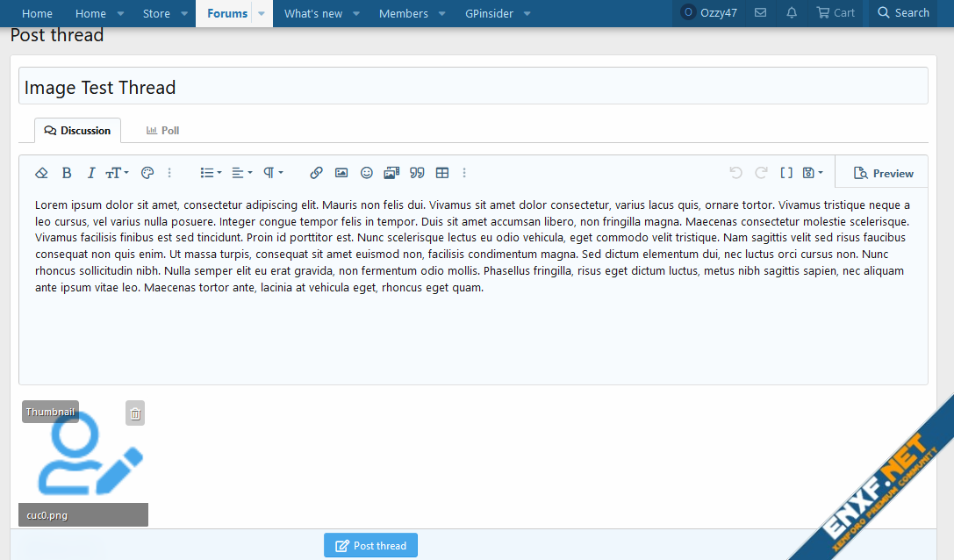
Task: Insert a table from the toolbar
Action: click(442, 173)
